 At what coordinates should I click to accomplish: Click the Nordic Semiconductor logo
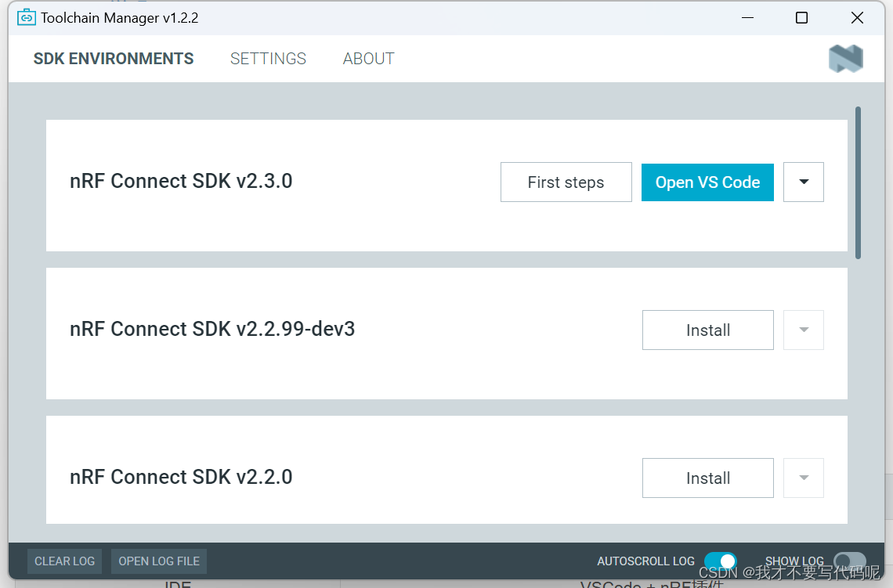coord(846,59)
